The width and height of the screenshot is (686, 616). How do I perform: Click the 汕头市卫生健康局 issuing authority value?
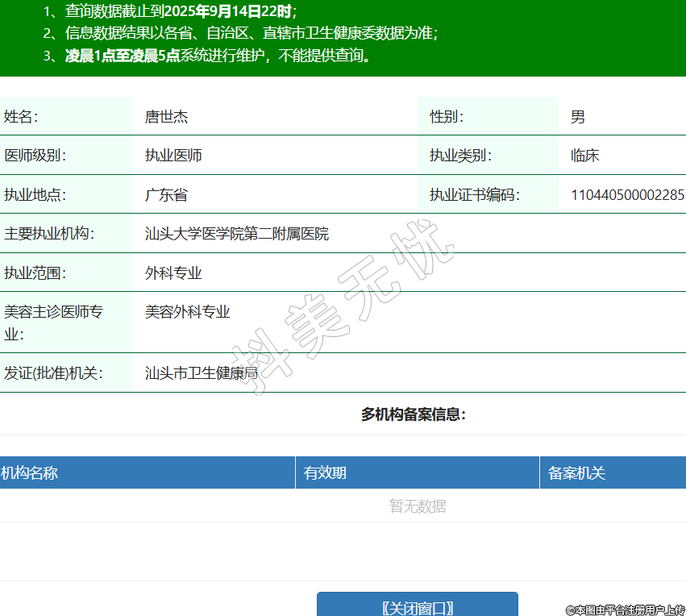point(201,373)
